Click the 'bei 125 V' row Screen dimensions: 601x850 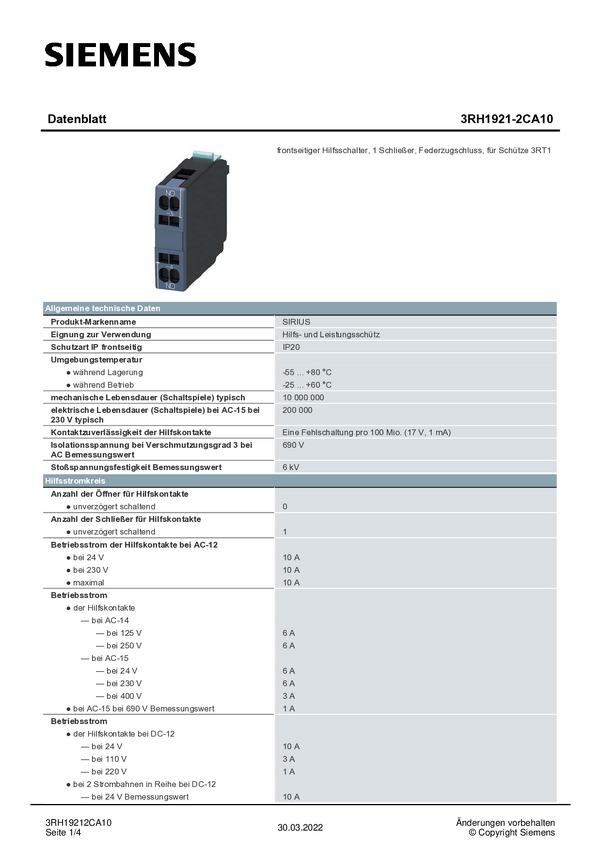pos(119,633)
